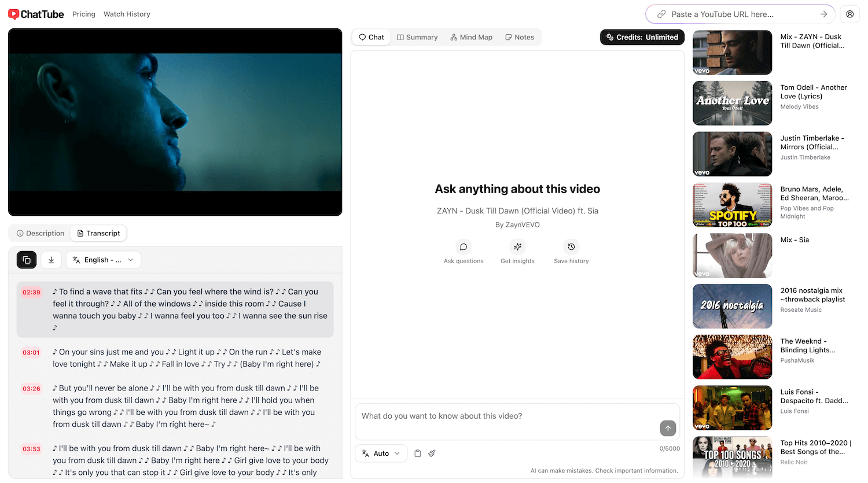Check the Credits: Unlimited badge

642,36
